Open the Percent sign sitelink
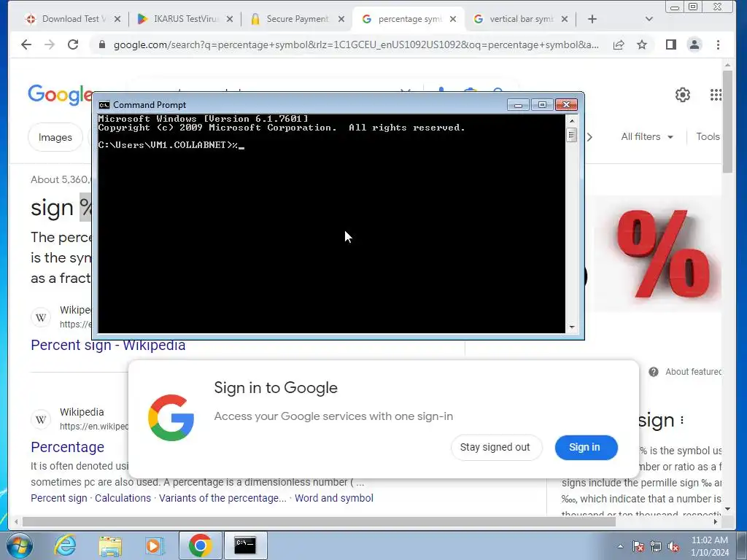The width and height of the screenshot is (747, 560). [x=59, y=498]
